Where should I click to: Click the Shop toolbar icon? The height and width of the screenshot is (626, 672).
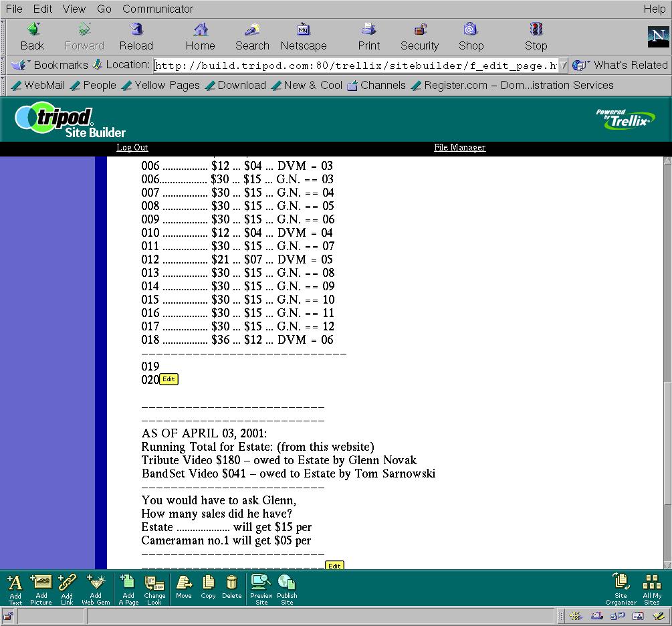[x=471, y=36]
